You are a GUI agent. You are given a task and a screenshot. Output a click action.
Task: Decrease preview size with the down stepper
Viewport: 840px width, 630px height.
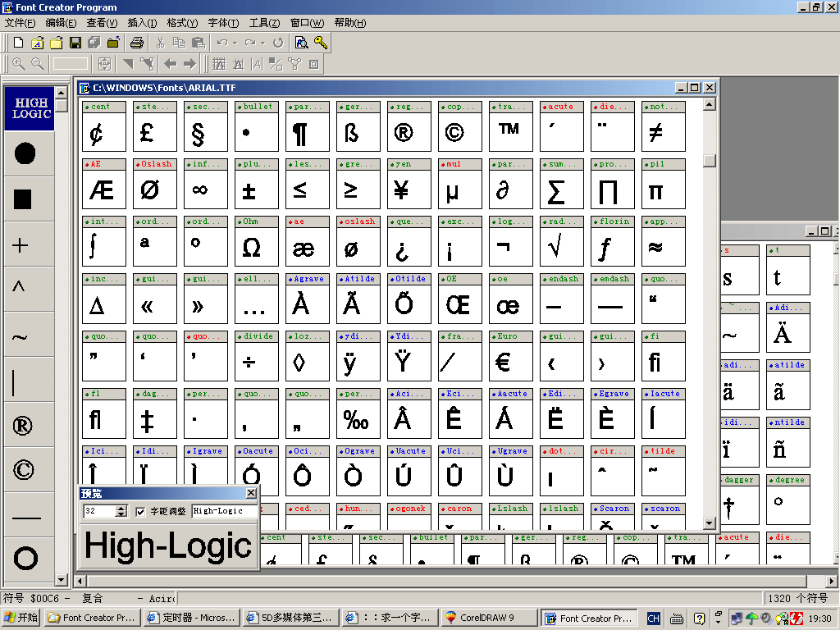[x=121, y=514]
